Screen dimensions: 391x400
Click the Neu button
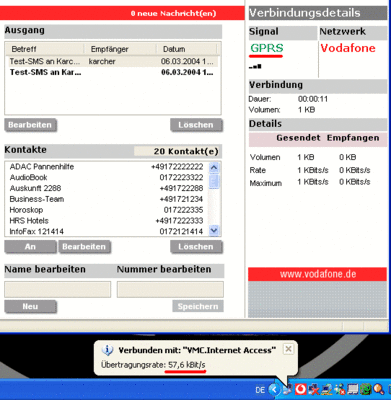click(30, 306)
